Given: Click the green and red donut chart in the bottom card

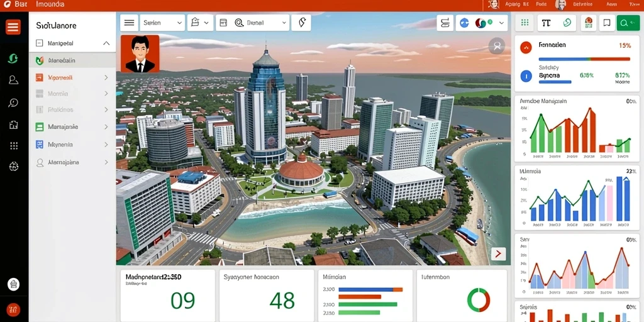Looking at the screenshot, I should (479, 299).
